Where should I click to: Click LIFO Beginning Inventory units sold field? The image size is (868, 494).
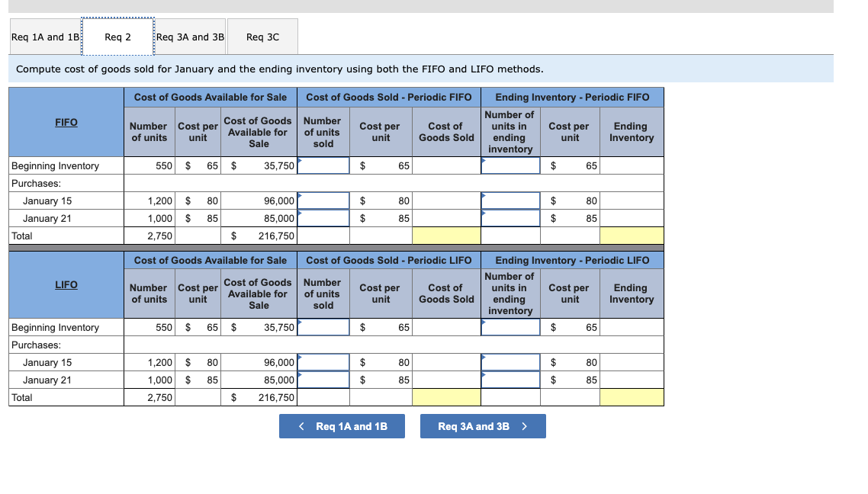323,327
